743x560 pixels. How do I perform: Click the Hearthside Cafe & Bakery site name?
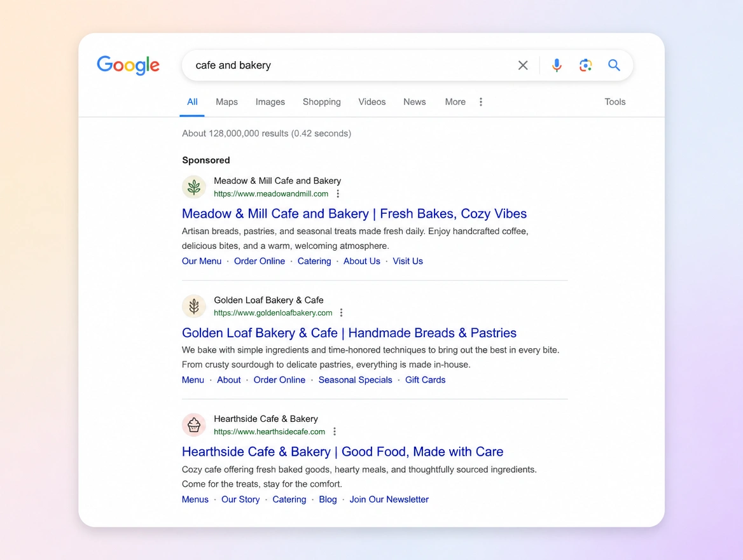[x=266, y=419]
